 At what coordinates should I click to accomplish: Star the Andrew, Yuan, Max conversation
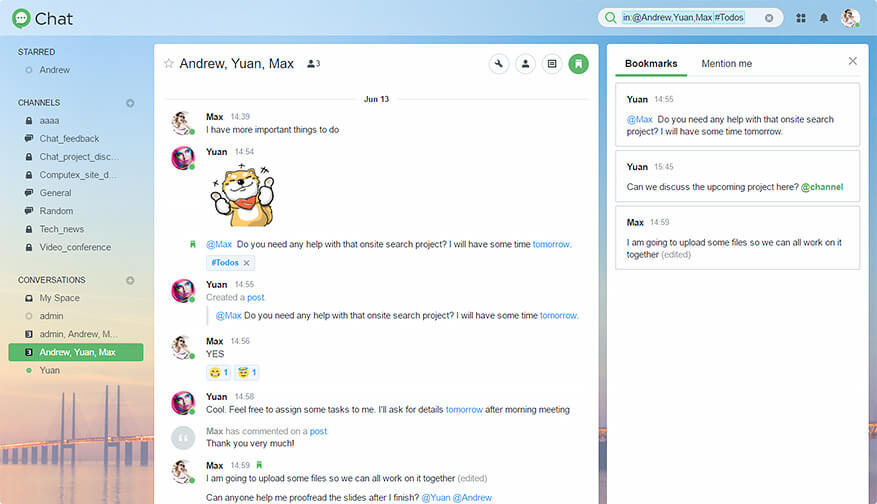pyautogui.click(x=168, y=64)
